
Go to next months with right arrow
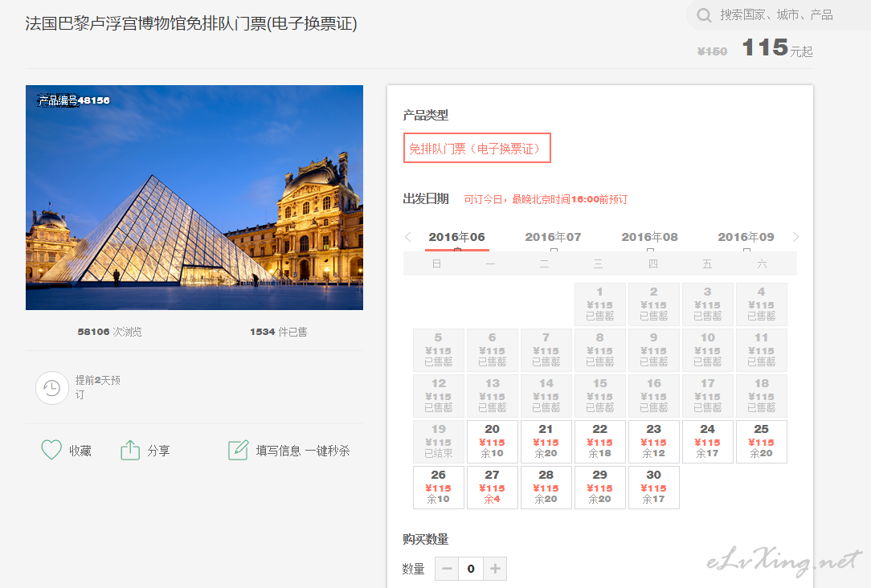coord(795,237)
